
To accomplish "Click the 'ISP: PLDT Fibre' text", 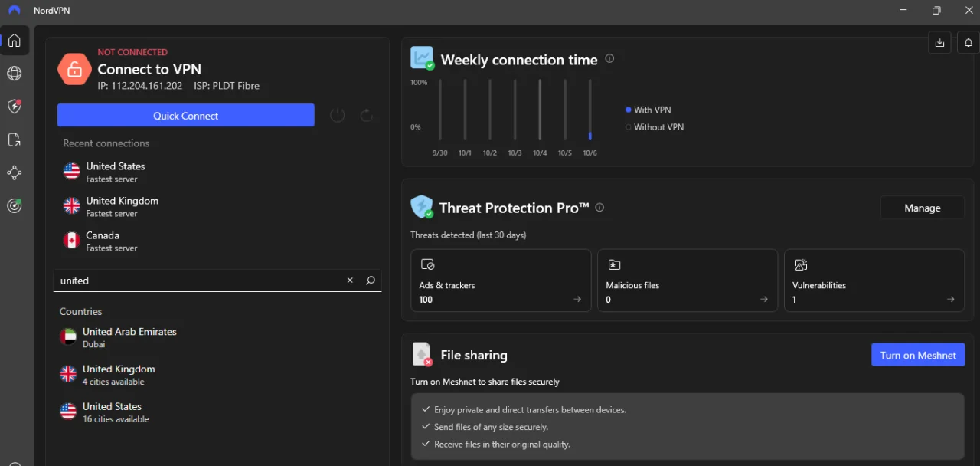I will (x=228, y=86).
